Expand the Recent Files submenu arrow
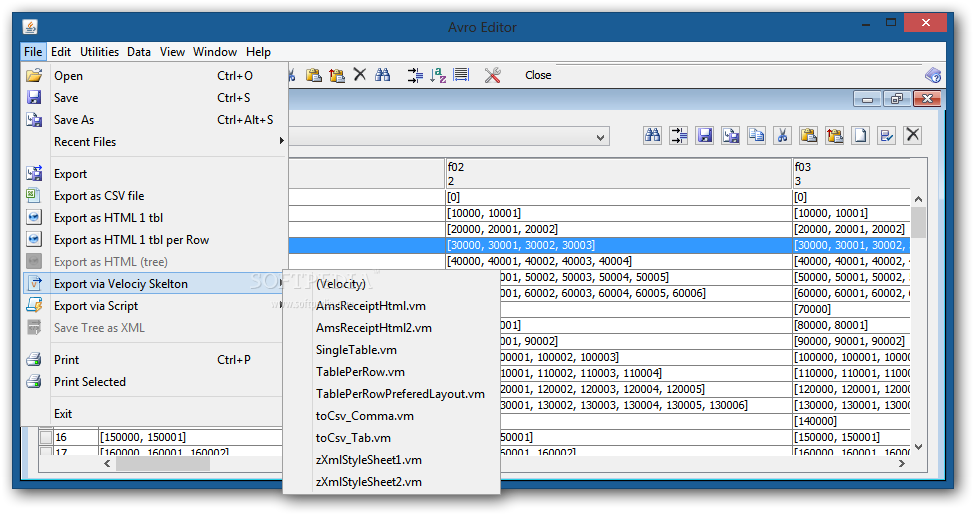Image resolution: width=974 pixels, height=515 pixels. click(281, 141)
